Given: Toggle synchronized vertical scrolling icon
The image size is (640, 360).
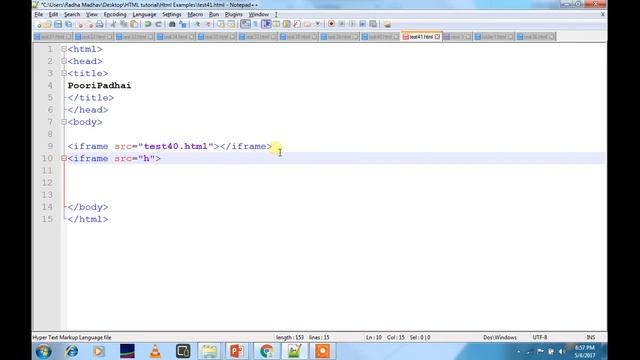Looking at the screenshot, I should [220, 24].
